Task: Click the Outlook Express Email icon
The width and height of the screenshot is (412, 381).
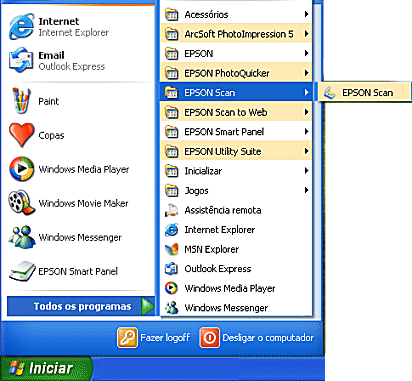Action: coord(21,60)
